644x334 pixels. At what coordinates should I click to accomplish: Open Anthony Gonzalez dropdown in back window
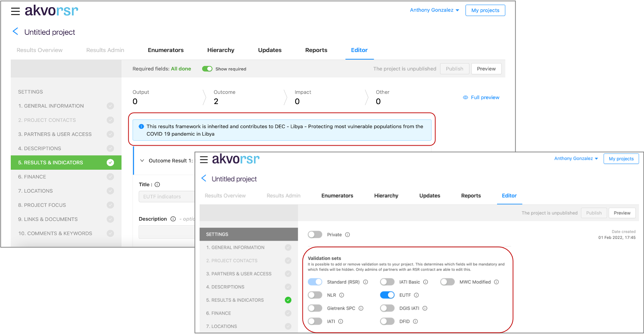(434, 10)
